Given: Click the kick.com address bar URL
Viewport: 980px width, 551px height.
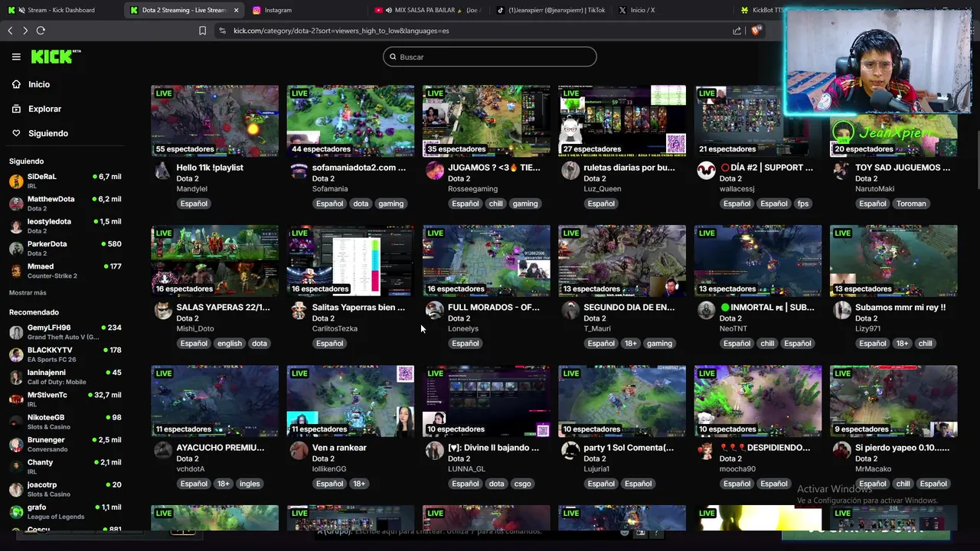Looking at the screenshot, I should 341,31.
